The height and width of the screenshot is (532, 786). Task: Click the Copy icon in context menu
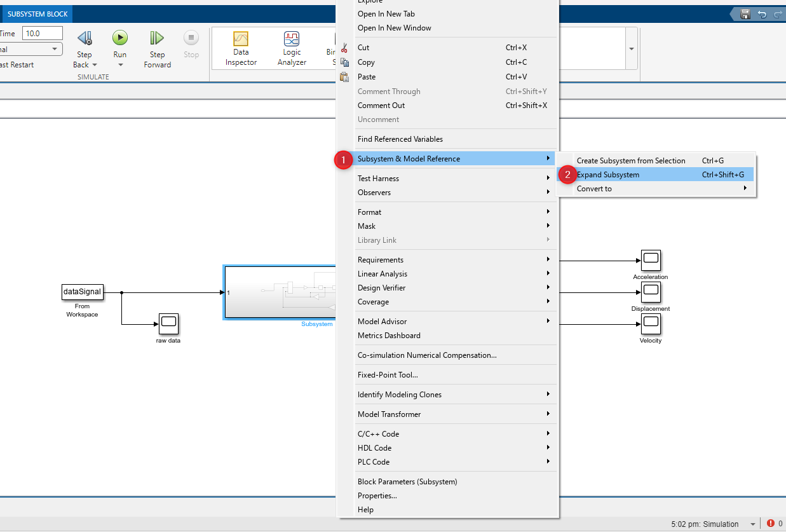(x=344, y=62)
